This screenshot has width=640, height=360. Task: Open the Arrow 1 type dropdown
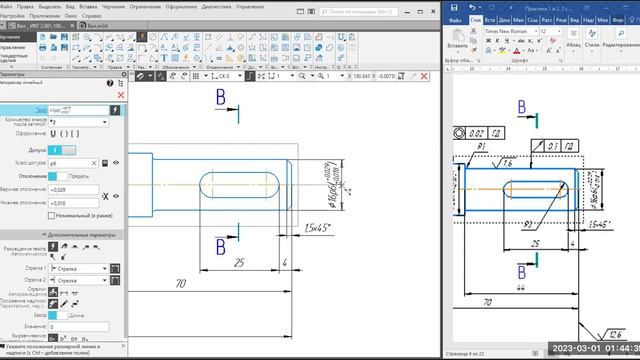(x=104, y=269)
